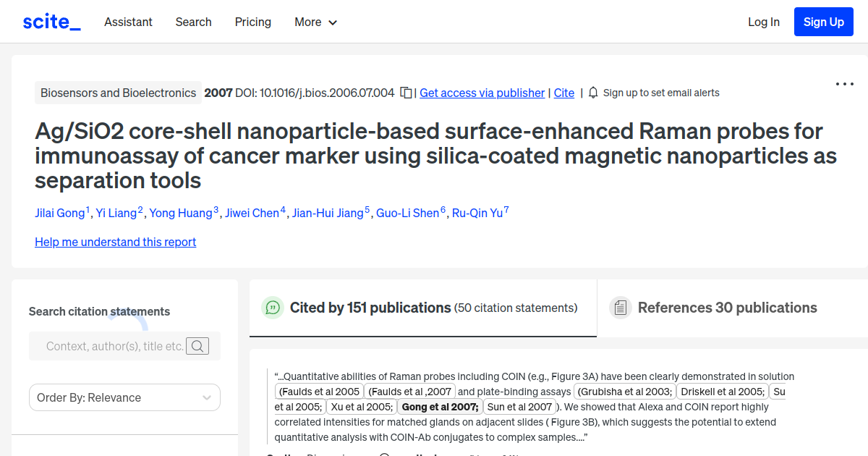The width and height of the screenshot is (868, 456).
Task: Click the green citation smiley icon
Action: coord(272,308)
